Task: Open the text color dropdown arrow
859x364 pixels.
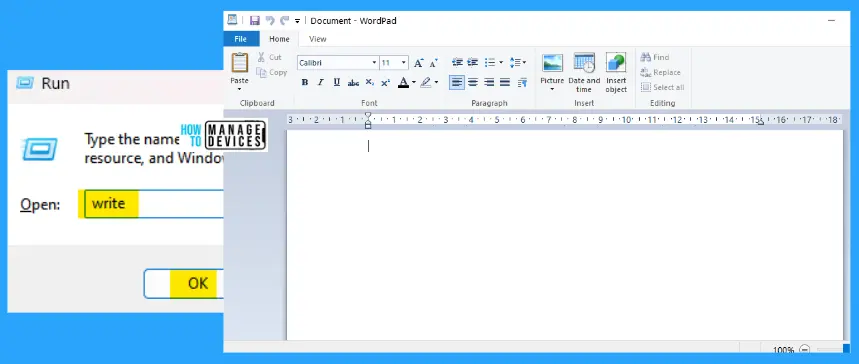Action: (x=414, y=83)
